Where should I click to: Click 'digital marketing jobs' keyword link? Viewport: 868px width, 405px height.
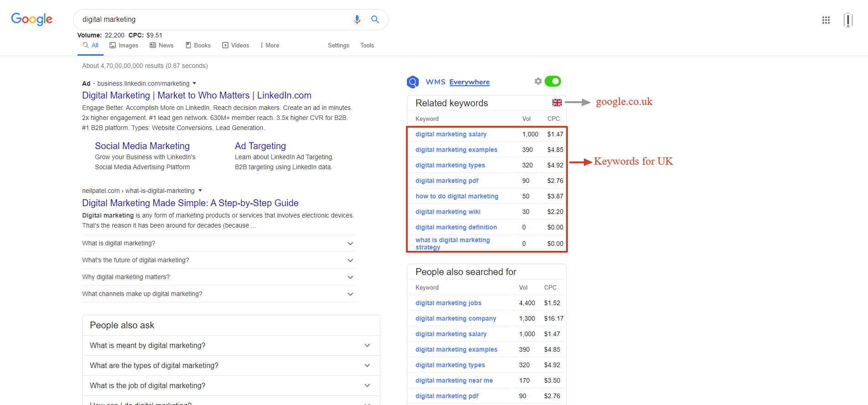[x=448, y=303]
